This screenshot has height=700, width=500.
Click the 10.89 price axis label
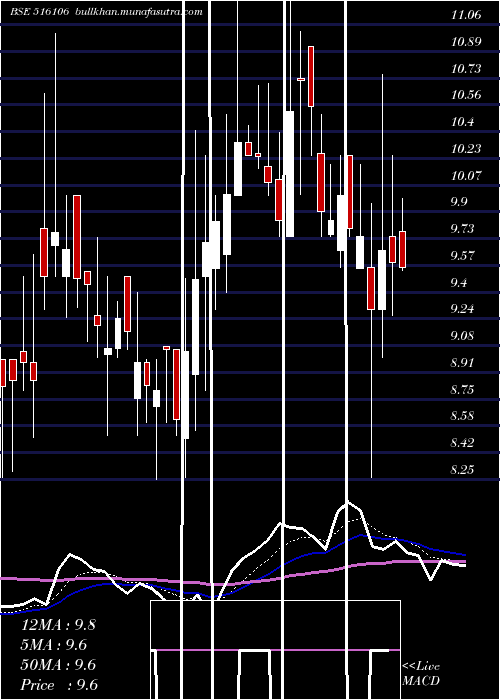point(466,42)
